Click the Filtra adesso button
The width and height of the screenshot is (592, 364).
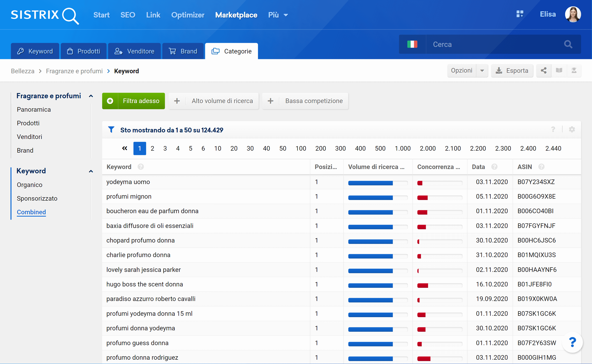coord(133,101)
